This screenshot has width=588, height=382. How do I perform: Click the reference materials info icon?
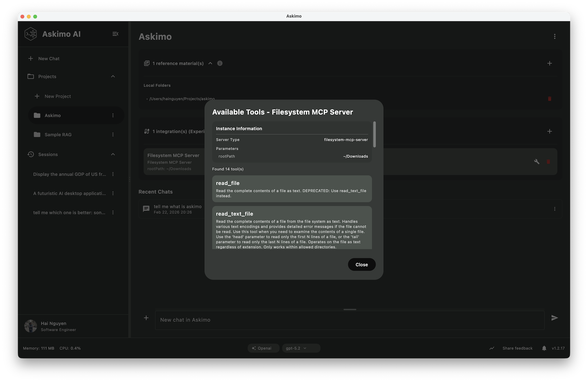(x=220, y=63)
